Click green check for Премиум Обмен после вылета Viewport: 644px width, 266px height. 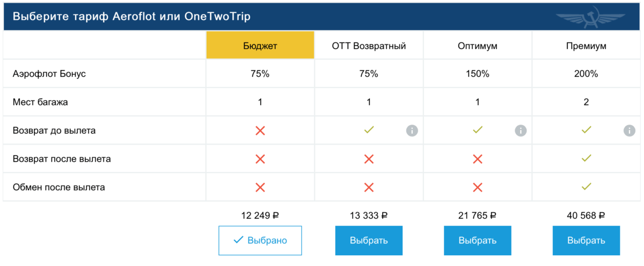pyautogui.click(x=587, y=187)
